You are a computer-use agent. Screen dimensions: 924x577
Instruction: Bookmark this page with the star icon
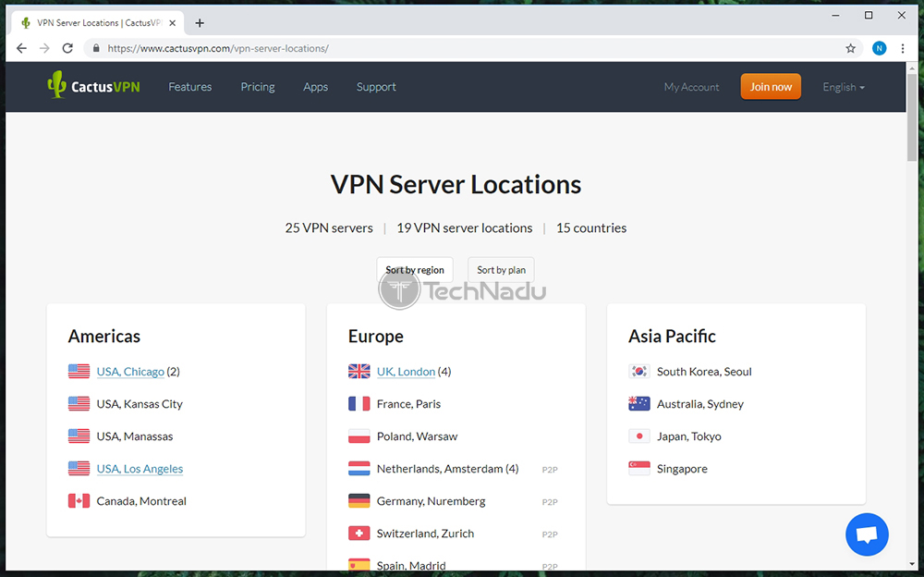coord(850,48)
